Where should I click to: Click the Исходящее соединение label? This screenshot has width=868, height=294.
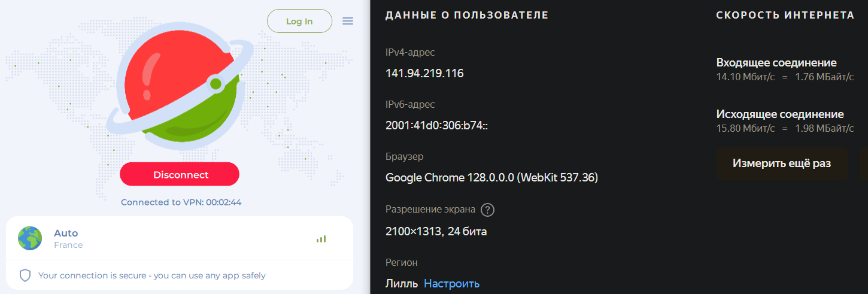[x=780, y=114]
